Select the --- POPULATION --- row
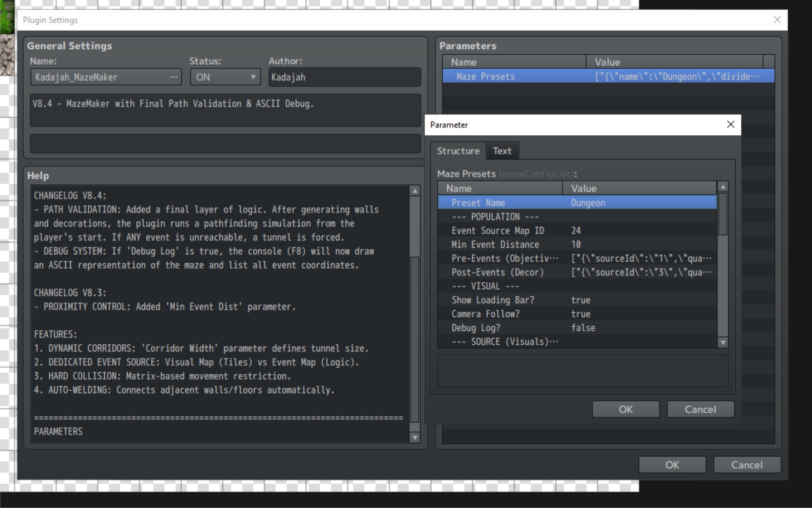 click(577, 217)
